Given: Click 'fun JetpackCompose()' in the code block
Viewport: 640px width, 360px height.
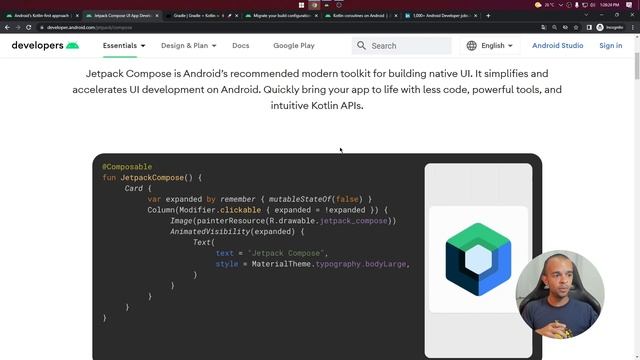Looking at the screenshot, I should point(147,178).
